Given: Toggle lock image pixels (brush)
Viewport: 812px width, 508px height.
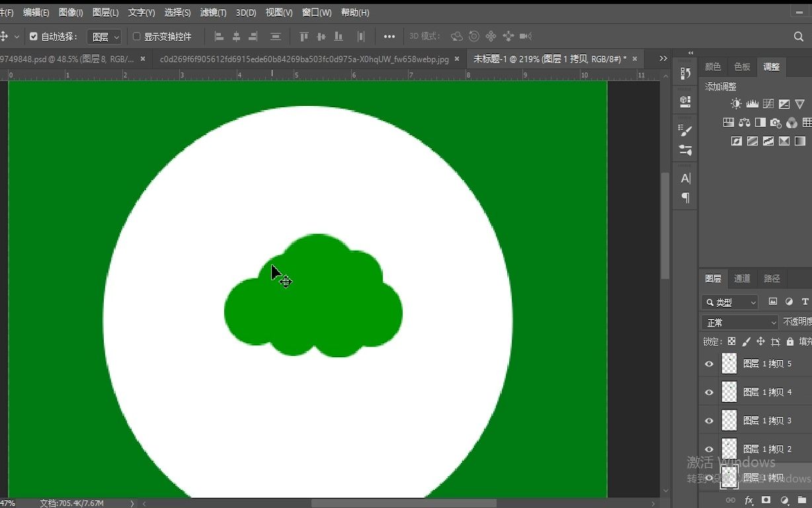Looking at the screenshot, I should tap(746, 342).
